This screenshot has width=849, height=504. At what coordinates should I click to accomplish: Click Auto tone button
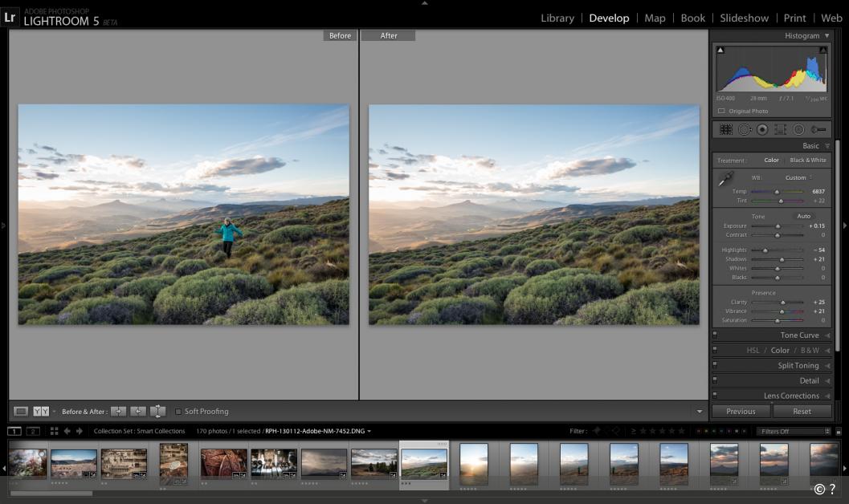coord(803,216)
